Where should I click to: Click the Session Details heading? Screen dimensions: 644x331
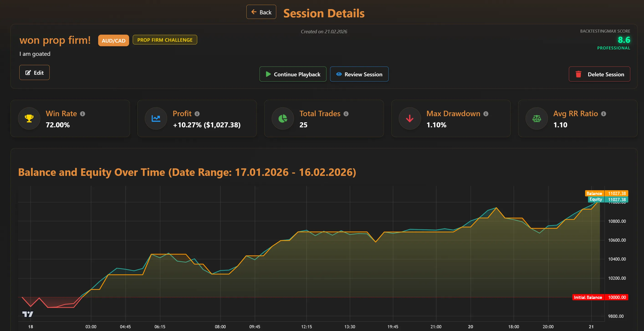[x=324, y=13]
